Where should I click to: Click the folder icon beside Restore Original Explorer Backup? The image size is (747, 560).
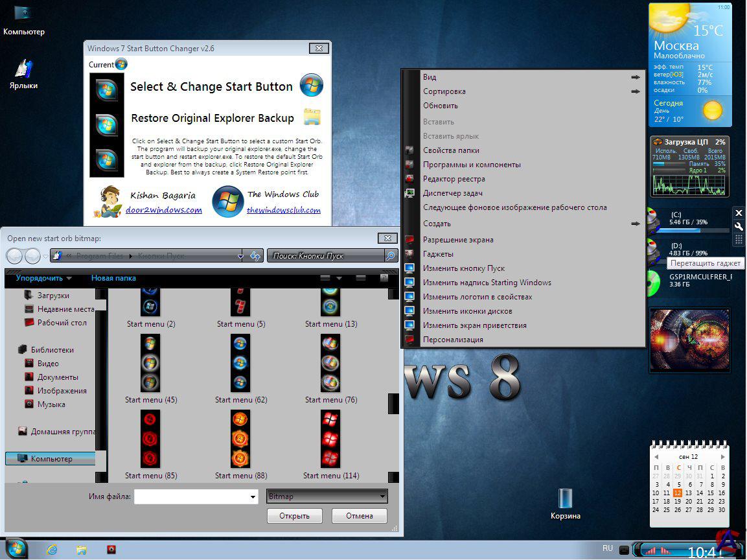[312, 117]
